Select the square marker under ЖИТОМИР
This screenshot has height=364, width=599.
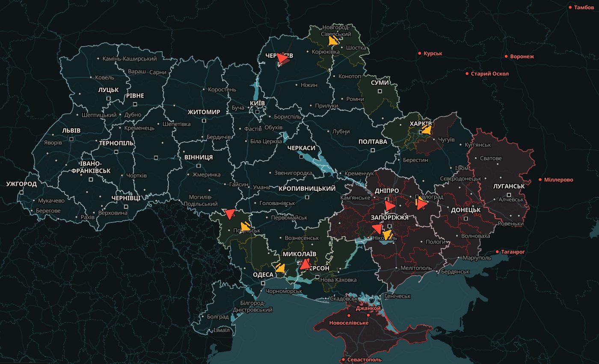pyautogui.click(x=204, y=121)
